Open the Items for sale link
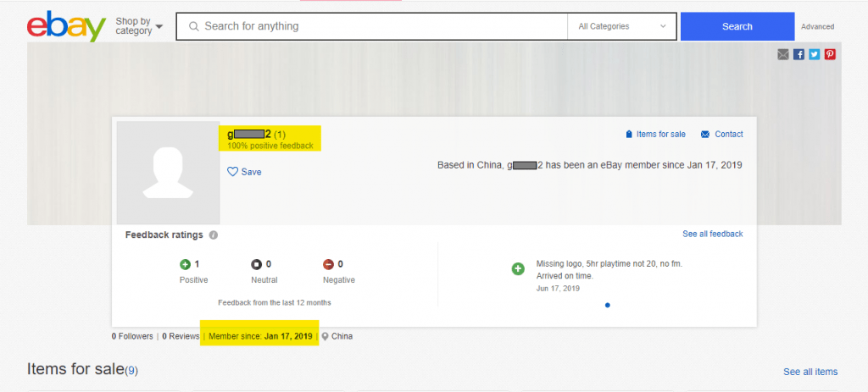The image size is (868, 392). [x=654, y=134]
